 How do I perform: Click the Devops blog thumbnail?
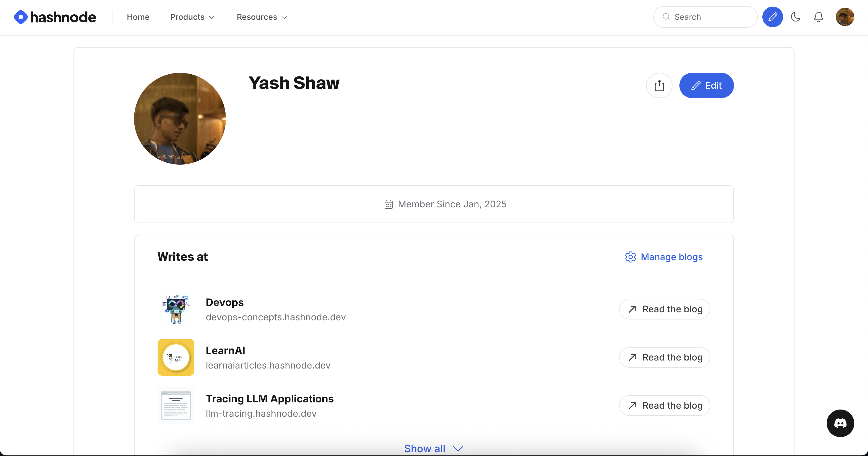pyautogui.click(x=176, y=309)
